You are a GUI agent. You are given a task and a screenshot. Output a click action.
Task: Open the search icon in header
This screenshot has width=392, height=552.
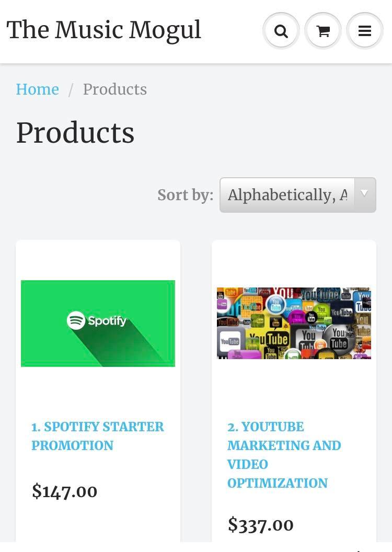[x=281, y=31]
